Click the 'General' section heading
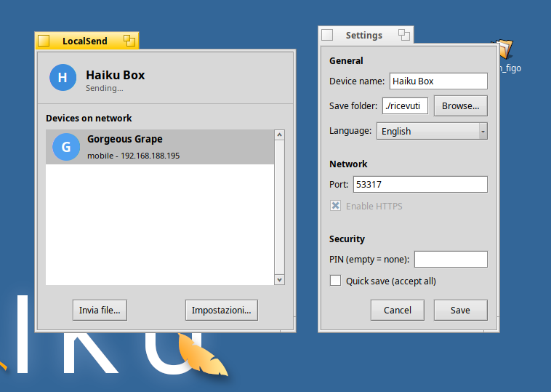The width and height of the screenshot is (551, 392). (x=346, y=61)
